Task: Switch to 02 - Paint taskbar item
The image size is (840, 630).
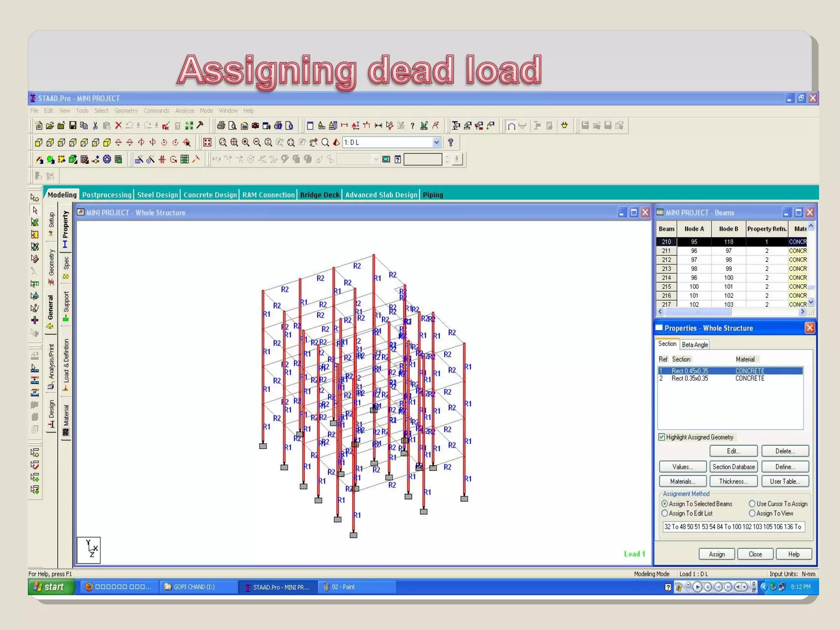Action: point(357,587)
